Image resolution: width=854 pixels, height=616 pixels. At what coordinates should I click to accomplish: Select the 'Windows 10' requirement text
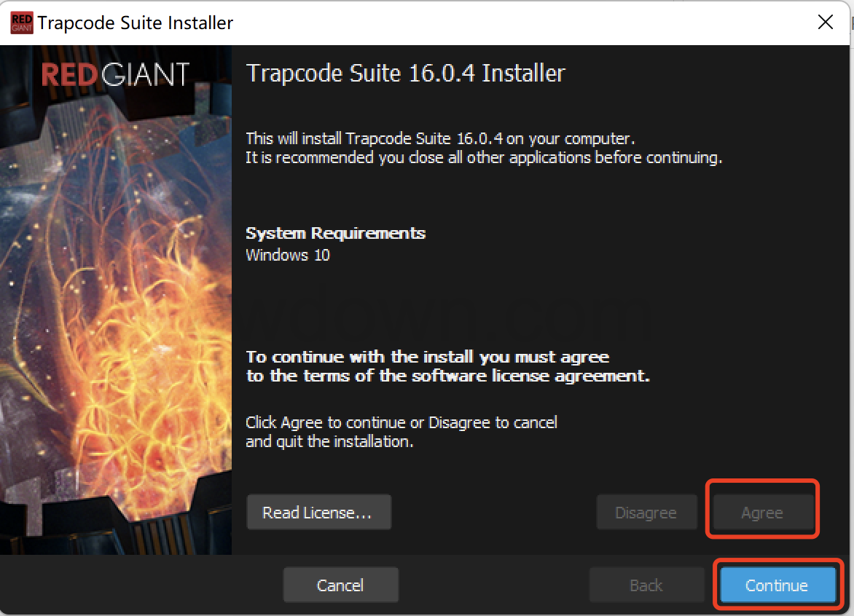[x=288, y=255]
